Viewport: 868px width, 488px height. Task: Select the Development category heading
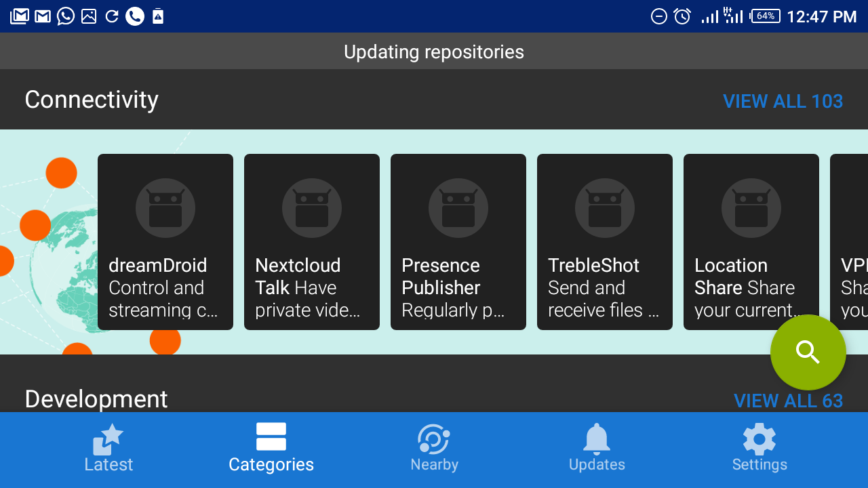click(96, 399)
